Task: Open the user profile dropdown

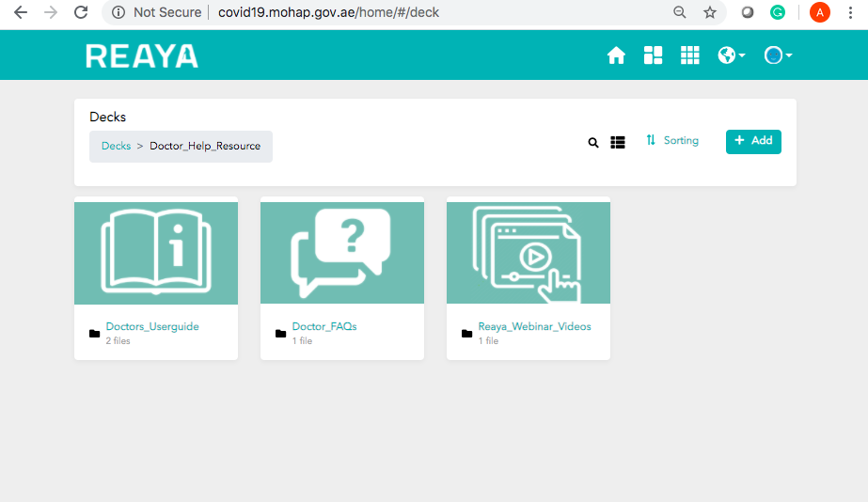Action: (x=777, y=56)
